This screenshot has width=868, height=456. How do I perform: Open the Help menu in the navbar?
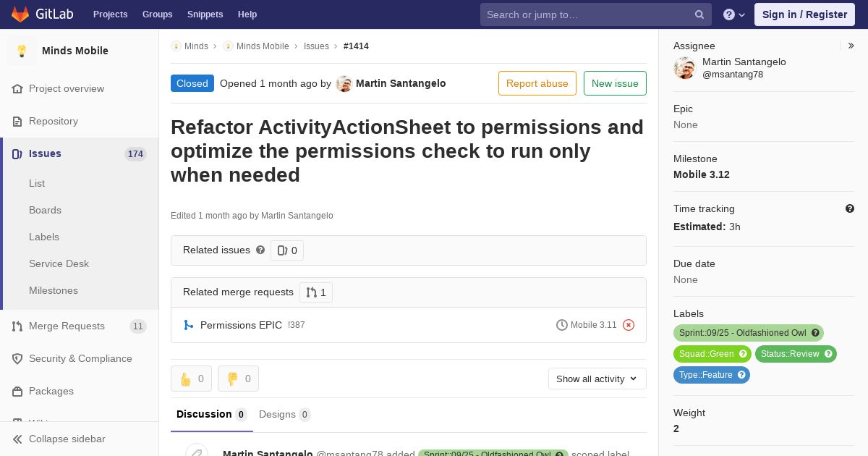tap(247, 14)
